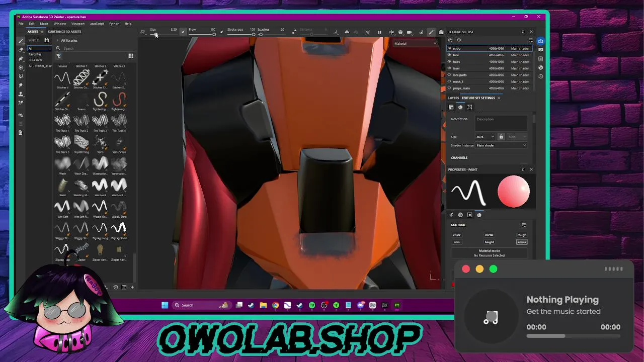Toggle the metal material channel button
Screen dimensions: 644x362
pos(489,235)
